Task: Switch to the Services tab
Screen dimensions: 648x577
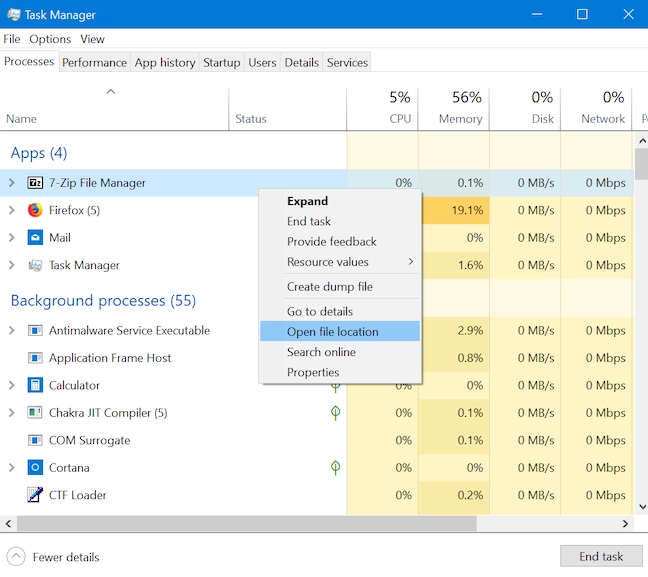Action: tap(347, 62)
